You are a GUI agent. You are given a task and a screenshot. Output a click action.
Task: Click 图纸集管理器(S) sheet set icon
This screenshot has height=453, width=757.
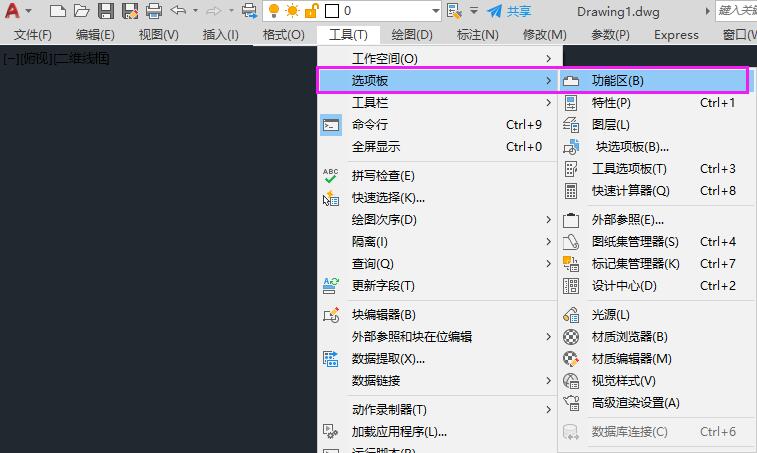tap(571, 241)
